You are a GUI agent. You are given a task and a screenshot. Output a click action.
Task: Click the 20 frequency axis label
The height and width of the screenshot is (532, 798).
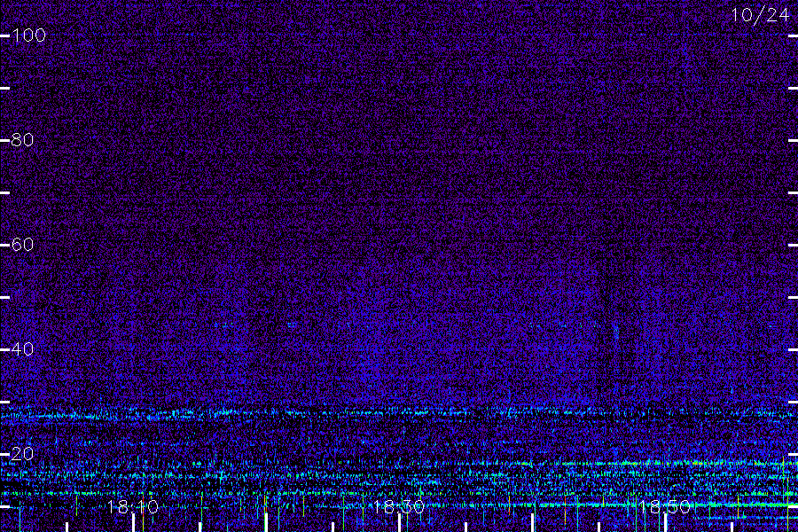pyautogui.click(x=22, y=454)
